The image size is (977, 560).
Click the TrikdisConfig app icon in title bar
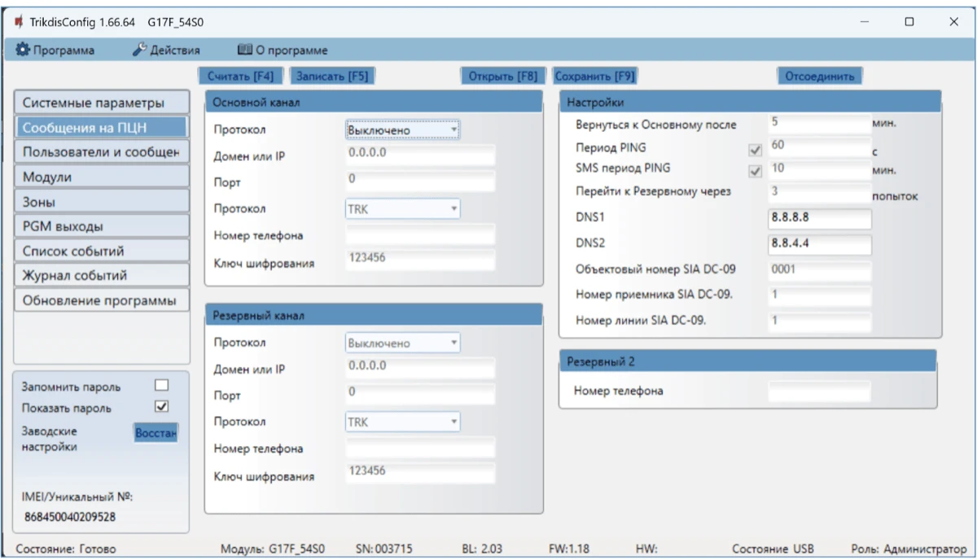point(19,22)
